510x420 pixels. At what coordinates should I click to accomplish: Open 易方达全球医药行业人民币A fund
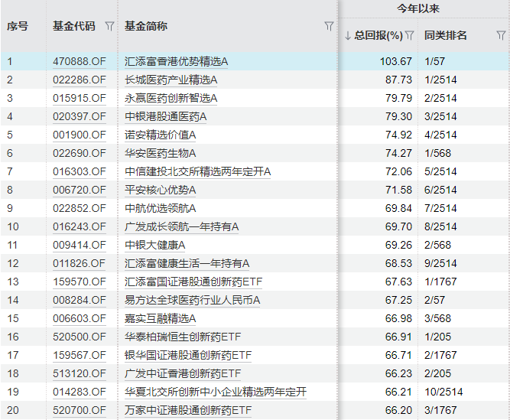point(193,300)
